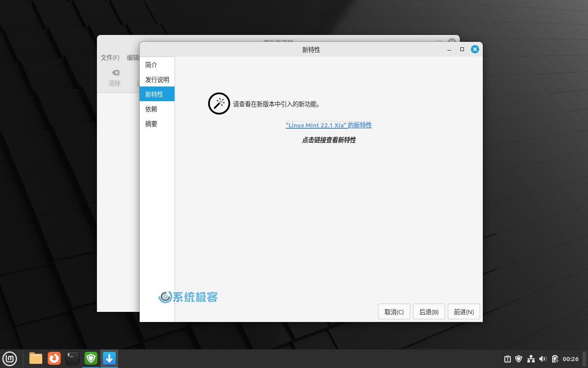588x368 pixels.
Task: Switch to Update Manager shield taskbar item
Action: (91, 358)
